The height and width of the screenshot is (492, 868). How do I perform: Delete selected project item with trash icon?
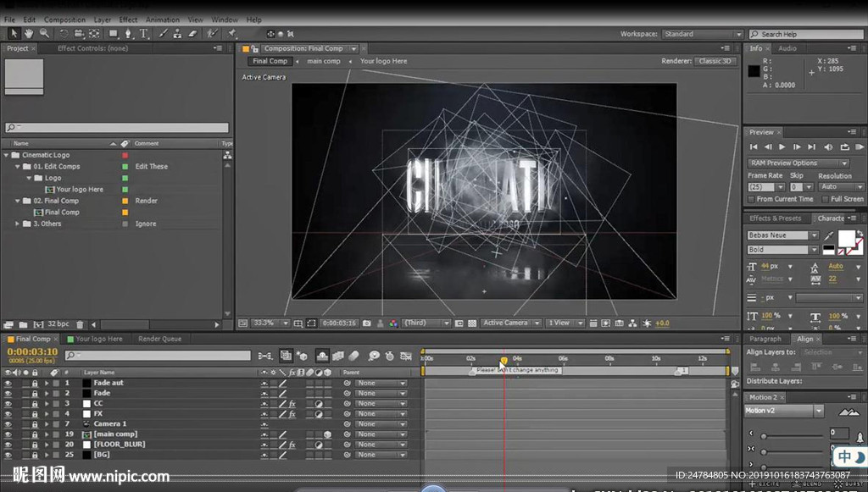(80, 324)
